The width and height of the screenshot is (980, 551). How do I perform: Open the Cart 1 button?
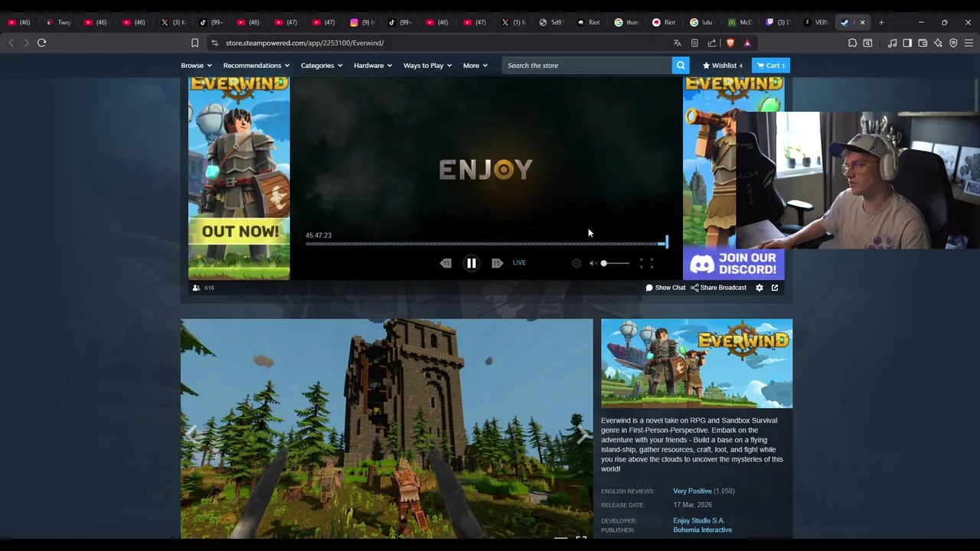pyautogui.click(x=771, y=66)
